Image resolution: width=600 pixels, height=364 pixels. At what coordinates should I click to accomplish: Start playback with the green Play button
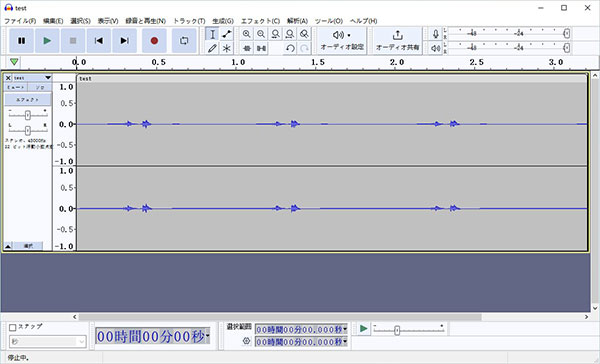pyautogui.click(x=47, y=41)
